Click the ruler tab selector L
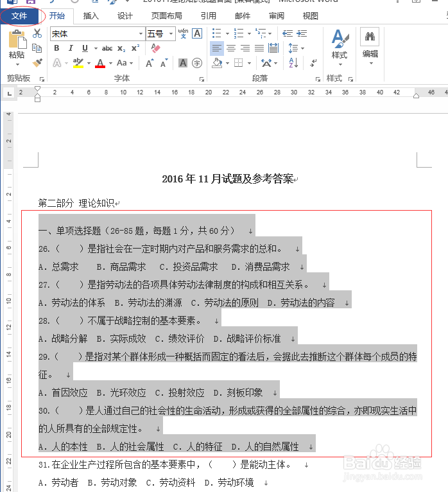 click(x=10, y=93)
